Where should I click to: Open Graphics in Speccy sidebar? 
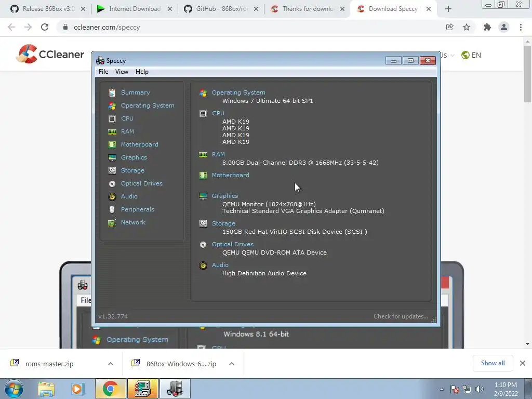[134, 157]
